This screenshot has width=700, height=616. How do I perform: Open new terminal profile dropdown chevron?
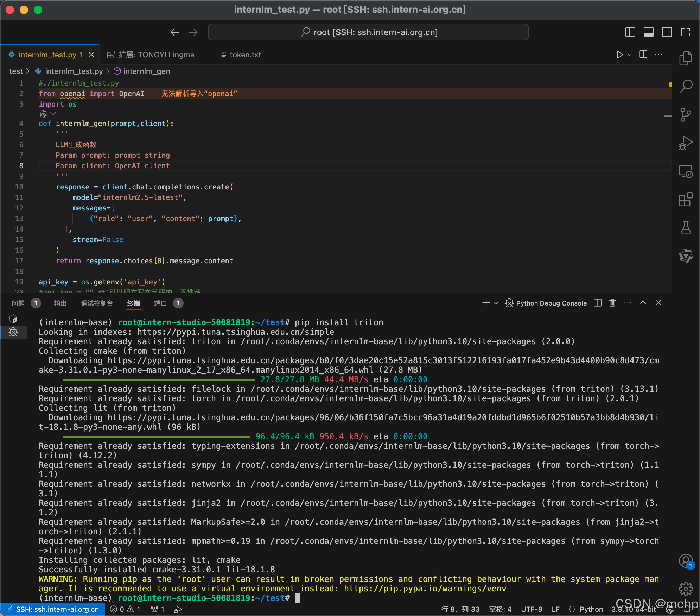pos(496,303)
